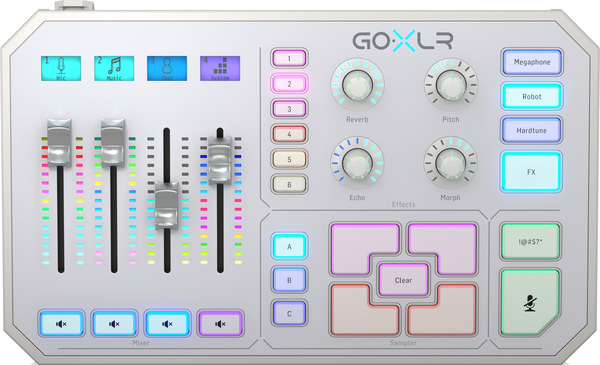
Task: Click the Morph knob
Action: pos(451,163)
